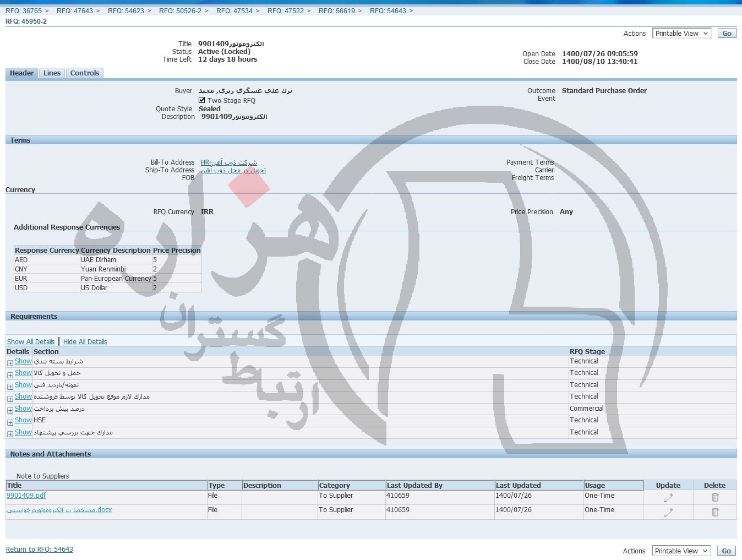
Task: Click the Category column header
Action: [x=352, y=486]
